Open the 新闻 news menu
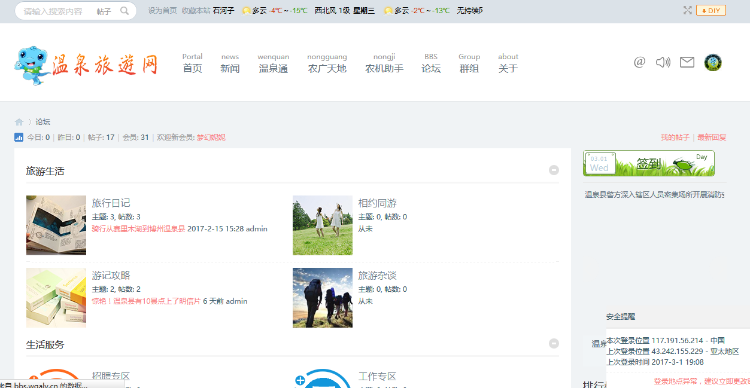This screenshot has height=388, width=750. (x=230, y=63)
